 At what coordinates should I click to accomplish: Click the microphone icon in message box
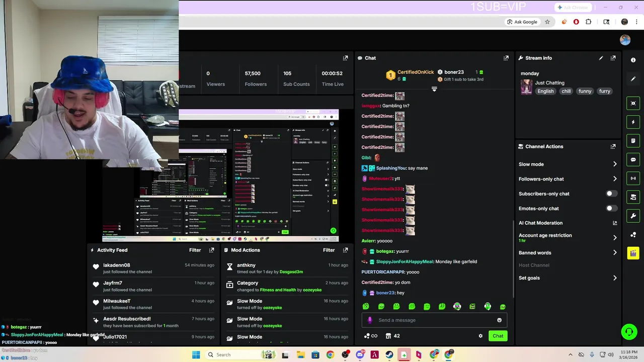(370, 320)
